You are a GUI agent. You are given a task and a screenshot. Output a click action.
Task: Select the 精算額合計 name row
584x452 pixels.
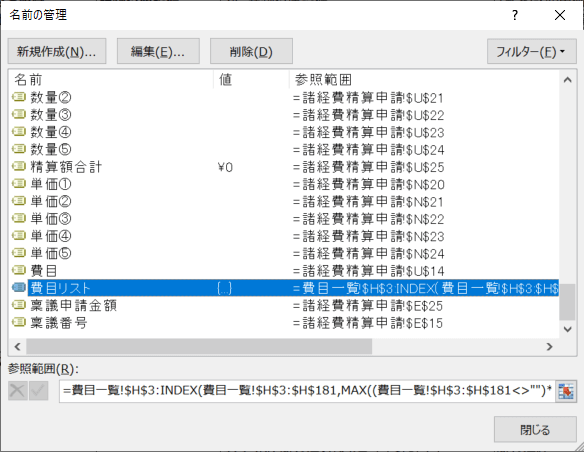(x=284, y=166)
